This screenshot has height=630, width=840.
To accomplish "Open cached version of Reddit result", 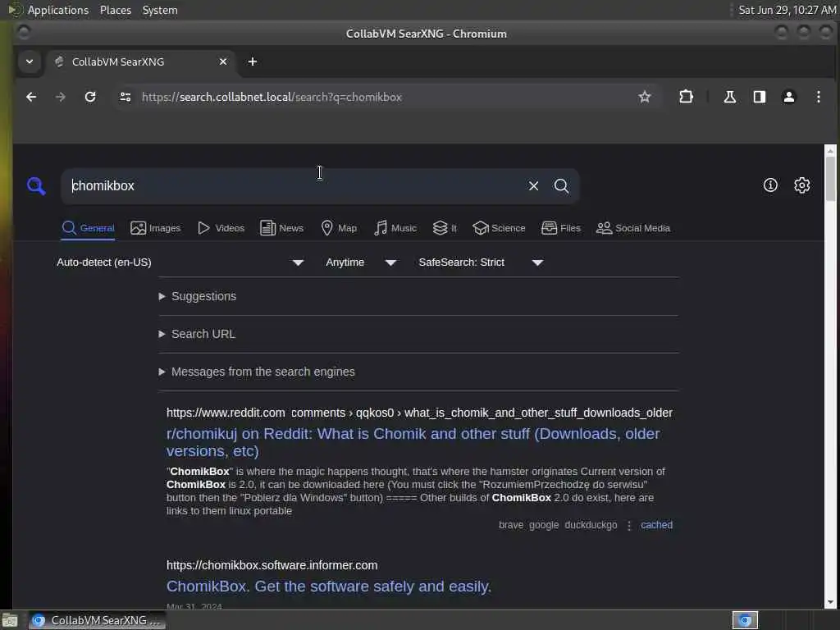I will click(x=656, y=525).
